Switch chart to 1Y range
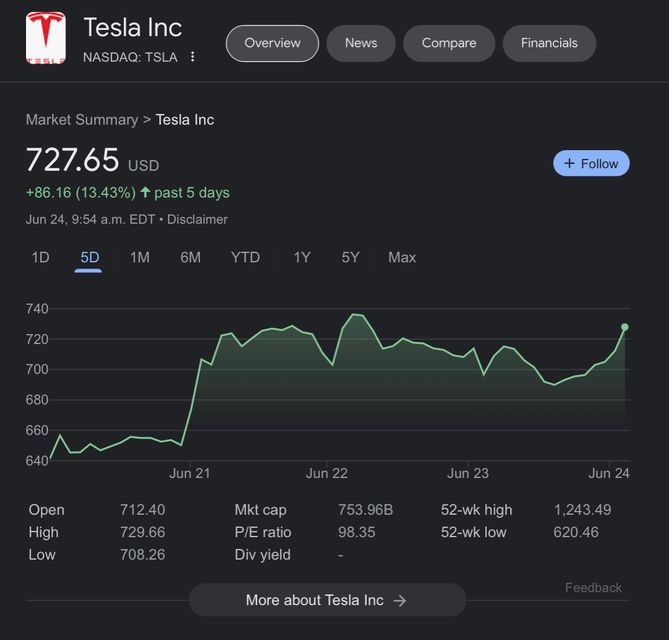The height and width of the screenshot is (640, 669). click(x=301, y=258)
